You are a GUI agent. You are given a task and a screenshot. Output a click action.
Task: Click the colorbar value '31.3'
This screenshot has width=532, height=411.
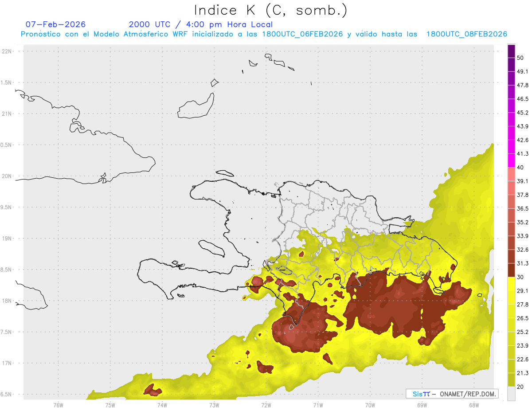tap(523, 263)
